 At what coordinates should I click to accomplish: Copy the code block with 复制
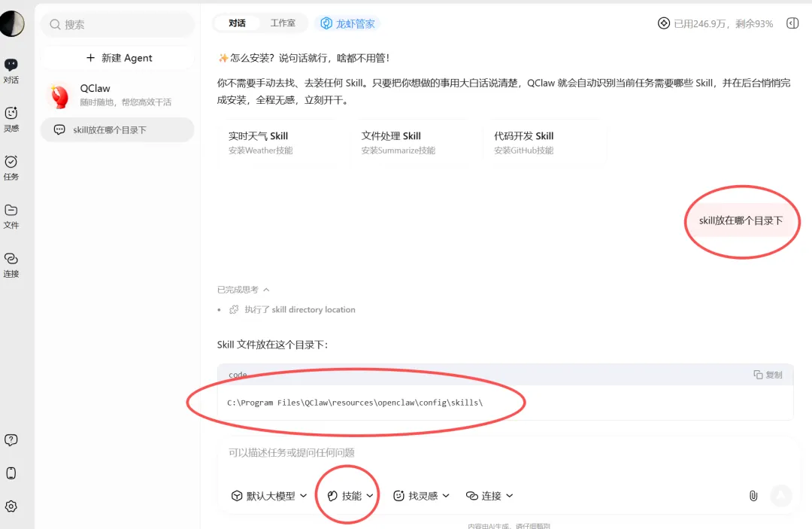(x=768, y=375)
